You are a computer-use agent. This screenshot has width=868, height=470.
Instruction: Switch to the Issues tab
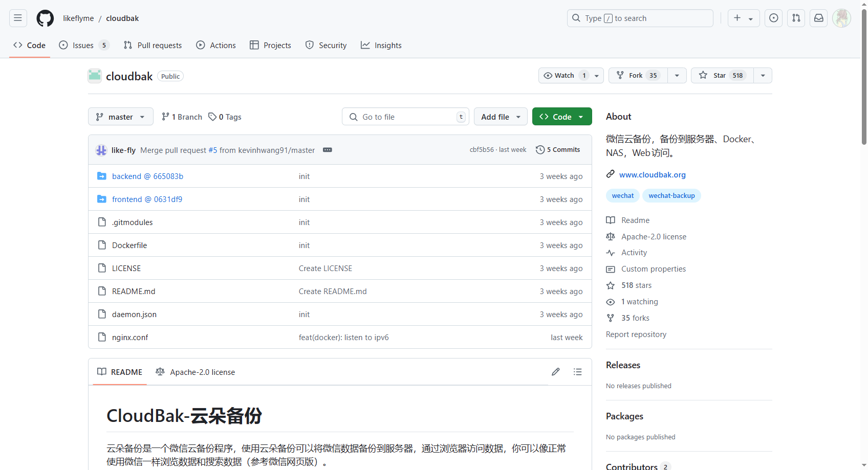click(x=84, y=45)
